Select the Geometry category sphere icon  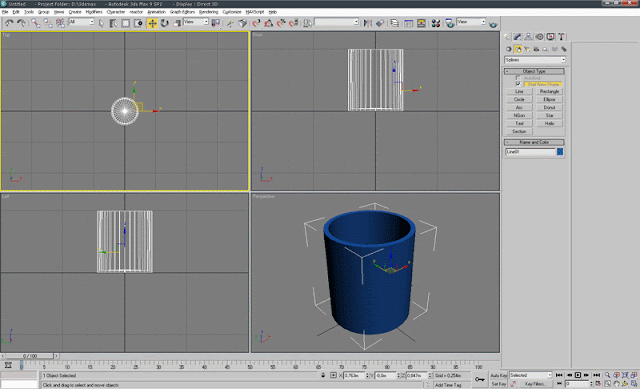tap(509, 49)
